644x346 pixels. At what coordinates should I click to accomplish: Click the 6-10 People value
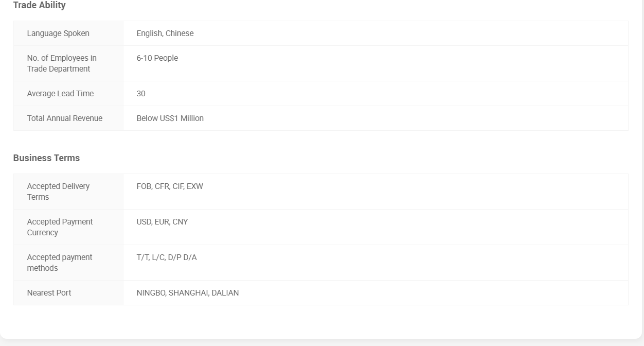coord(157,58)
